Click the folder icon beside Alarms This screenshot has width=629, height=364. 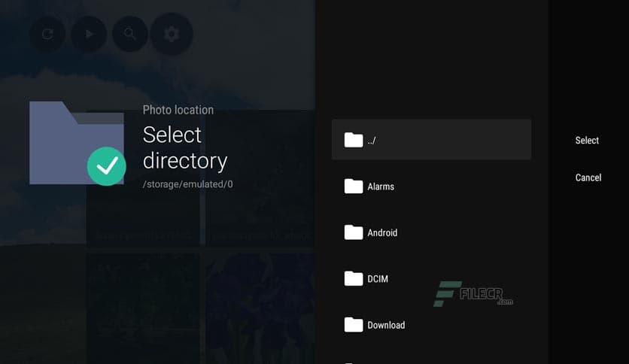(x=354, y=186)
